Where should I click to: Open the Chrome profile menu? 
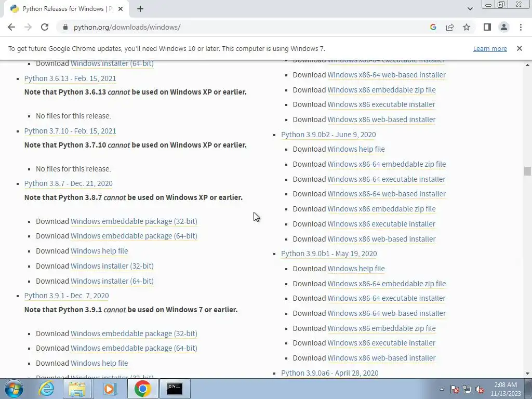click(x=504, y=27)
